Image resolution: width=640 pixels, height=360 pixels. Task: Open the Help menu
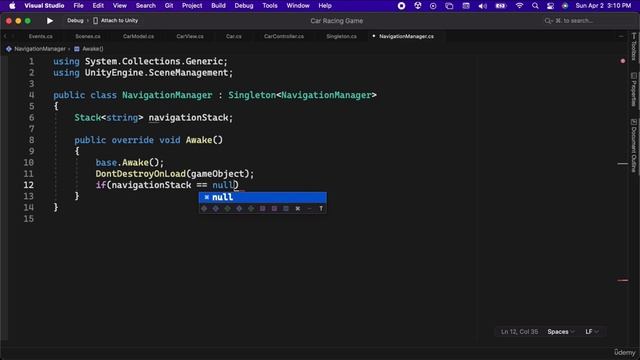click(325, 6)
